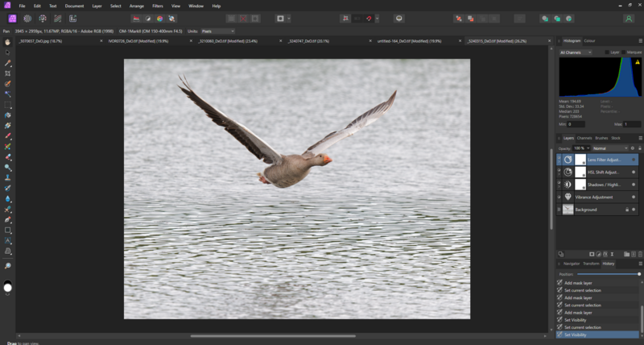Viewport: 644px width, 345px height.
Task: Open the Snapping options dropdown arrow
Action: 377,19
